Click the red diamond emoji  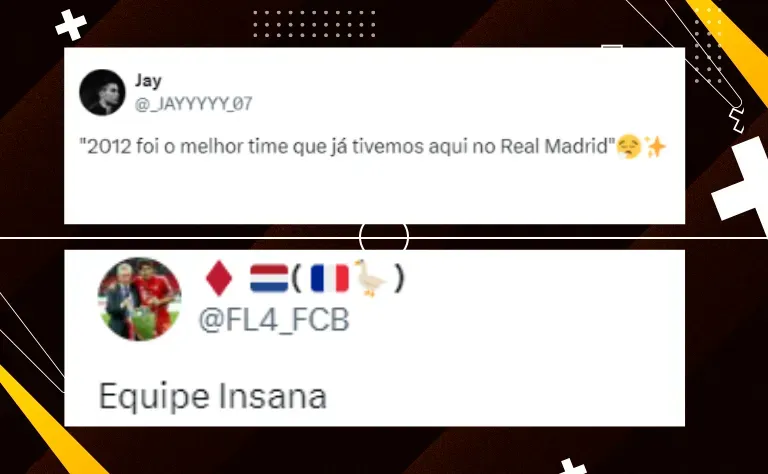pyautogui.click(x=218, y=279)
